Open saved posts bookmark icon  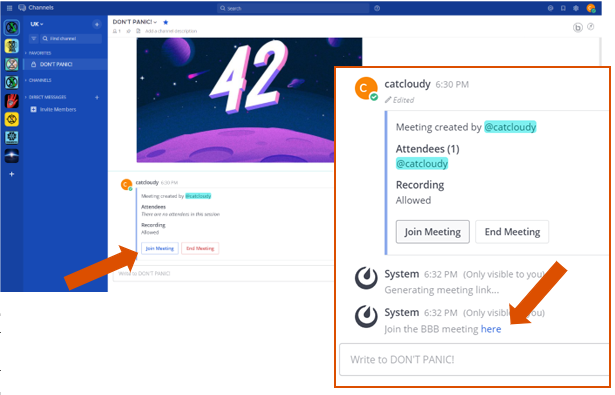coord(563,8)
